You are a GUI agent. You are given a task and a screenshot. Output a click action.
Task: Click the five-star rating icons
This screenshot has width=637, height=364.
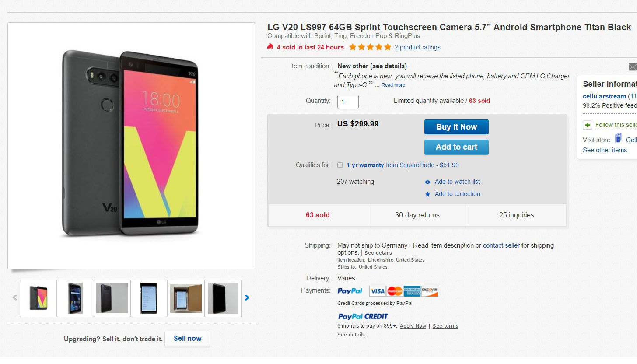point(370,47)
